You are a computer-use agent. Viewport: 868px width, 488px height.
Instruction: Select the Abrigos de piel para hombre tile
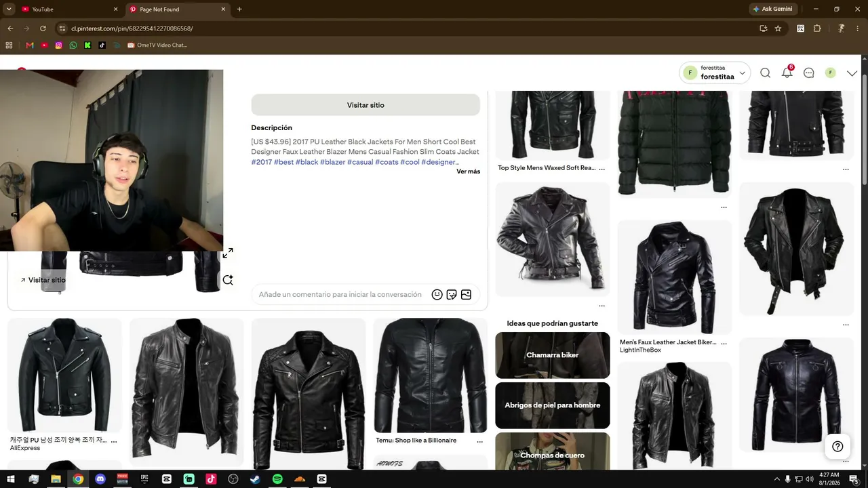point(553,405)
